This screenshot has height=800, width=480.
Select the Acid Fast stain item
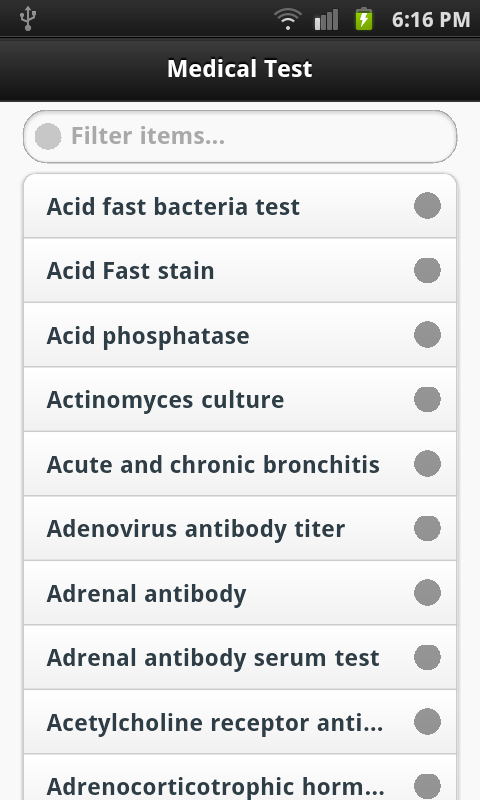[240, 270]
